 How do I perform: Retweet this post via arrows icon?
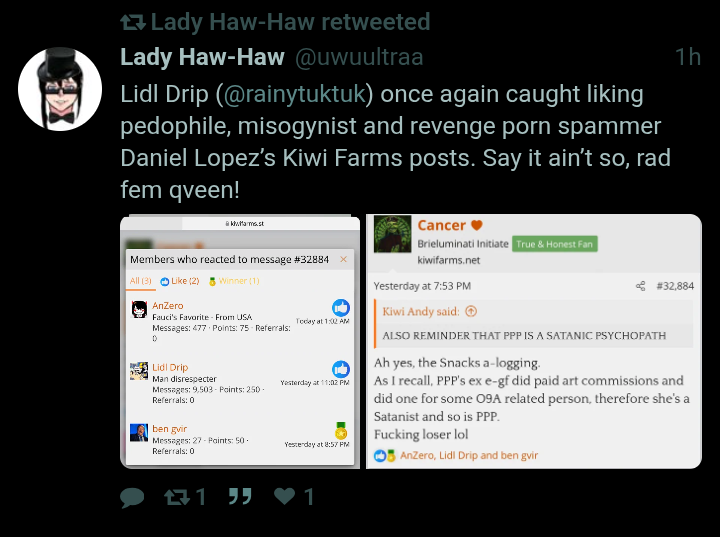click(177, 497)
